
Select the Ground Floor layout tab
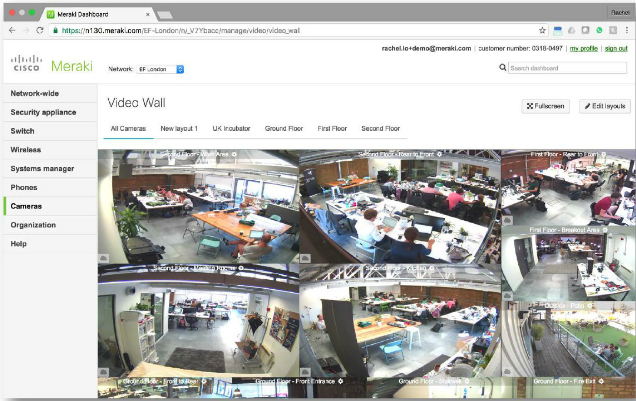284,129
